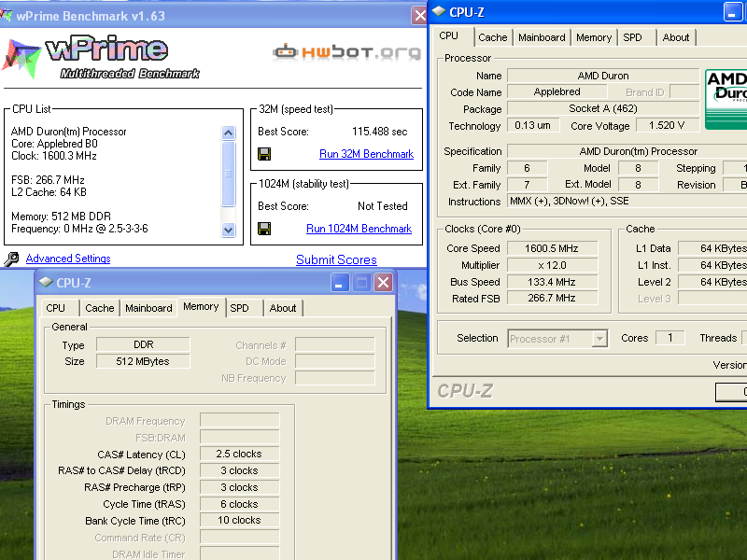
Task: Open Advanced Settings in wPrime
Action: tap(68, 259)
